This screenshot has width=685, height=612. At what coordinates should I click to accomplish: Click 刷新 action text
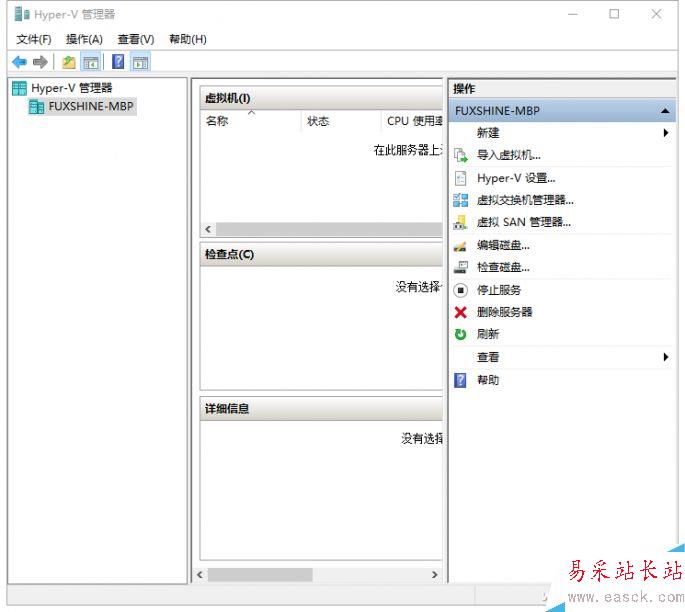(488, 335)
